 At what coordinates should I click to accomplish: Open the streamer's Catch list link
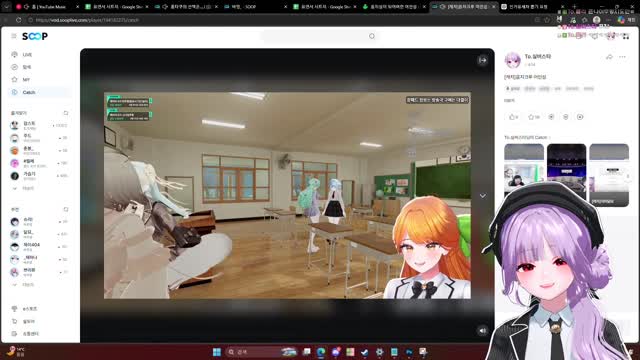tap(527, 138)
